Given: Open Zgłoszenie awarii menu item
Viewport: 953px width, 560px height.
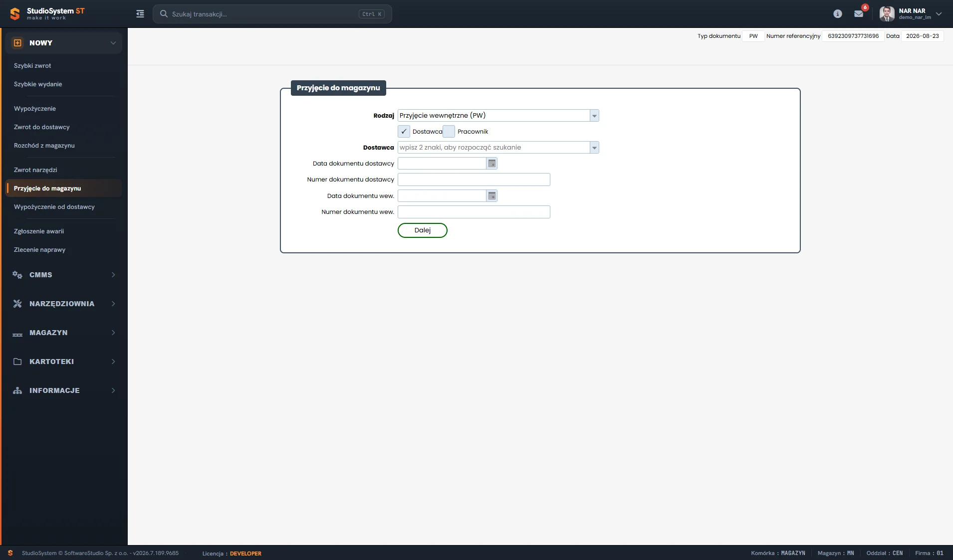Looking at the screenshot, I should (x=39, y=231).
